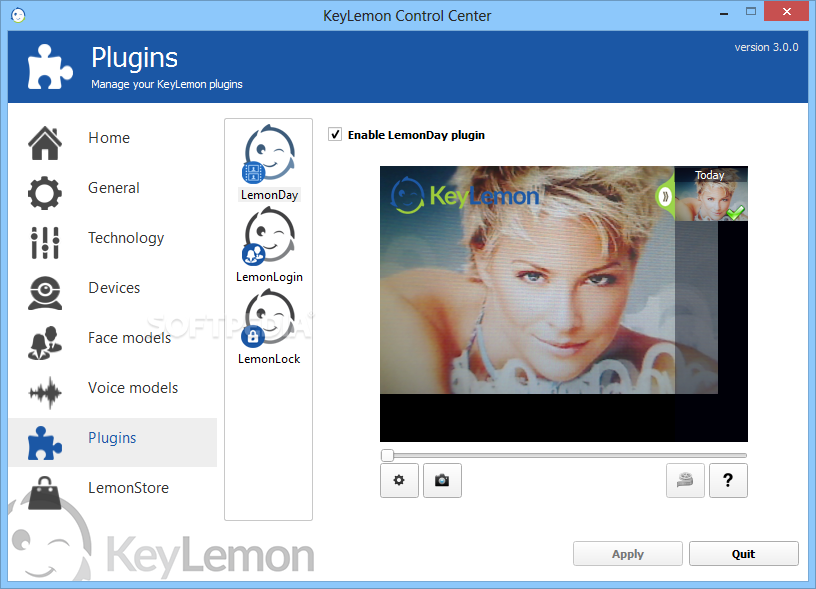Click the Today thumbnail in the preview
Image resolution: width=816 pixels, height=589 pixels.
[x=711, y=194]
